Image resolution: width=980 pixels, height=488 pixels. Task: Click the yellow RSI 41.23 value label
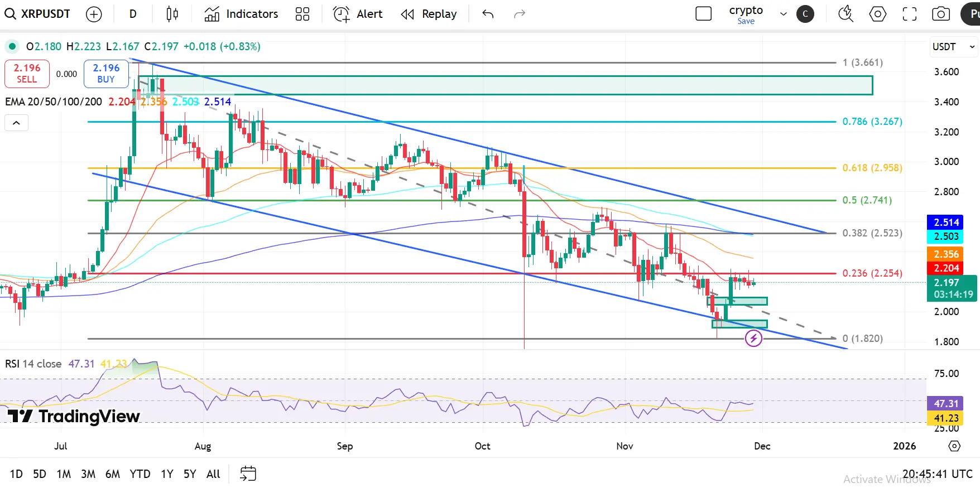coord(946,418)
